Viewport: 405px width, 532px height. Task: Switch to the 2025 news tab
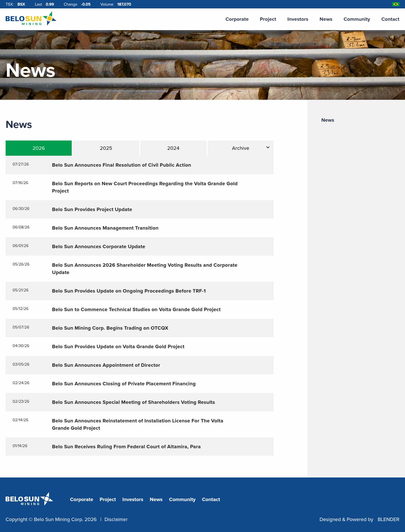[106, 148]
